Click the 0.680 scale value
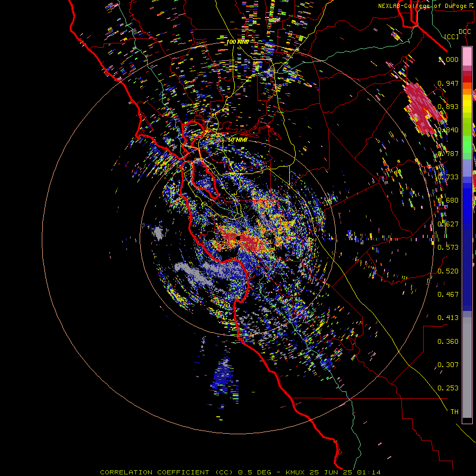 pos(448,200)
